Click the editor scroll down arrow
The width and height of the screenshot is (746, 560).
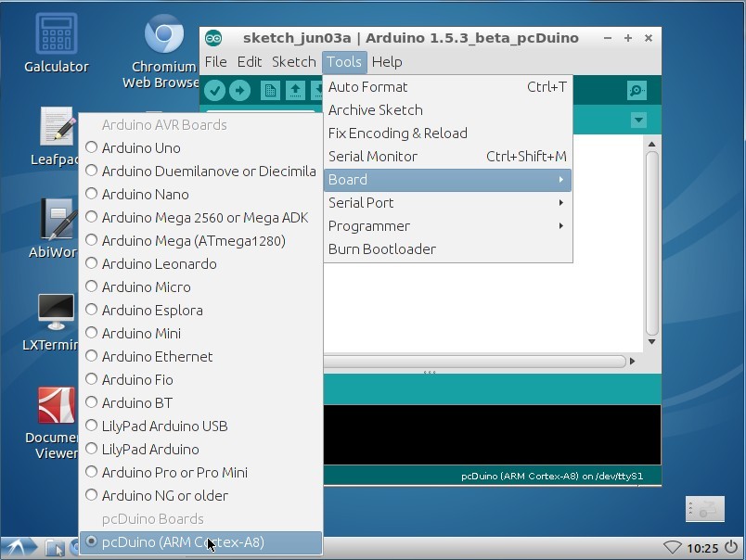click(651, 342)
